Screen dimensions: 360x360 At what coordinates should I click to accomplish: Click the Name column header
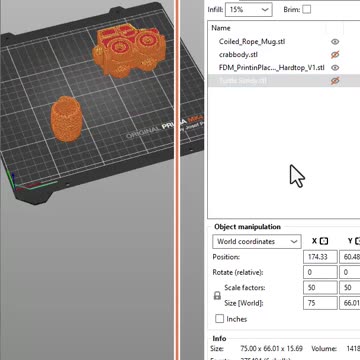point(221,28)
